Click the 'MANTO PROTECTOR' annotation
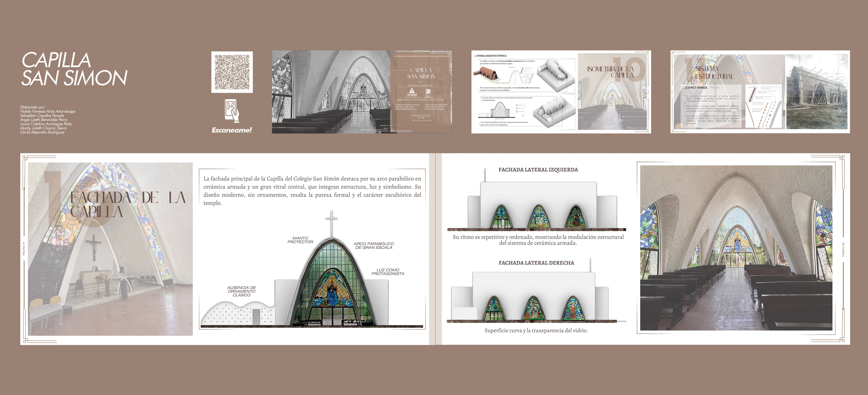 pyautogui.click(x=300, y=240)
